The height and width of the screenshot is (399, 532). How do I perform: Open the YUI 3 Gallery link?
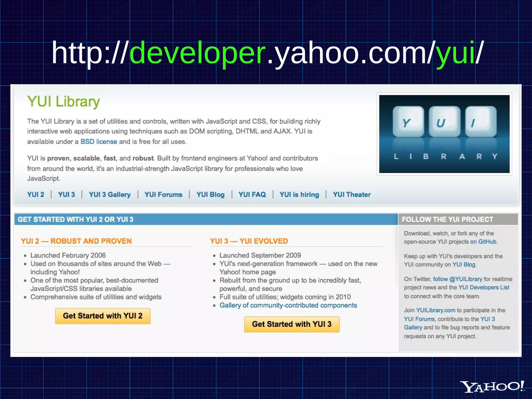(110, 195)
